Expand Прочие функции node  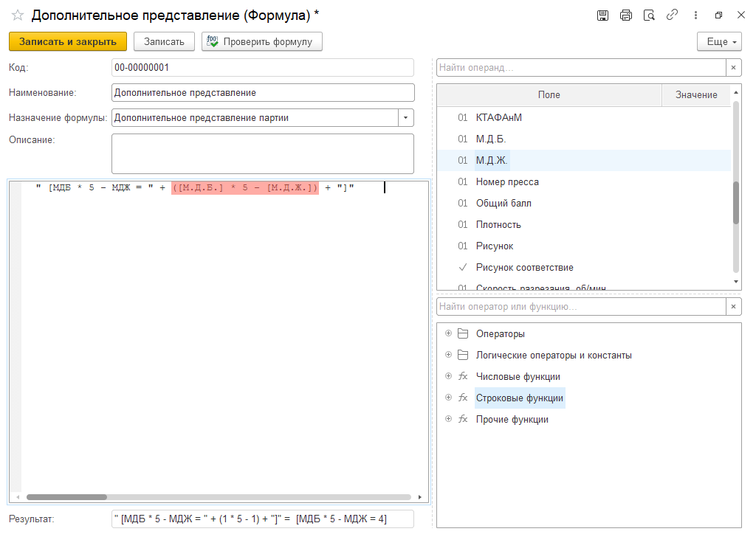[448, 419]
